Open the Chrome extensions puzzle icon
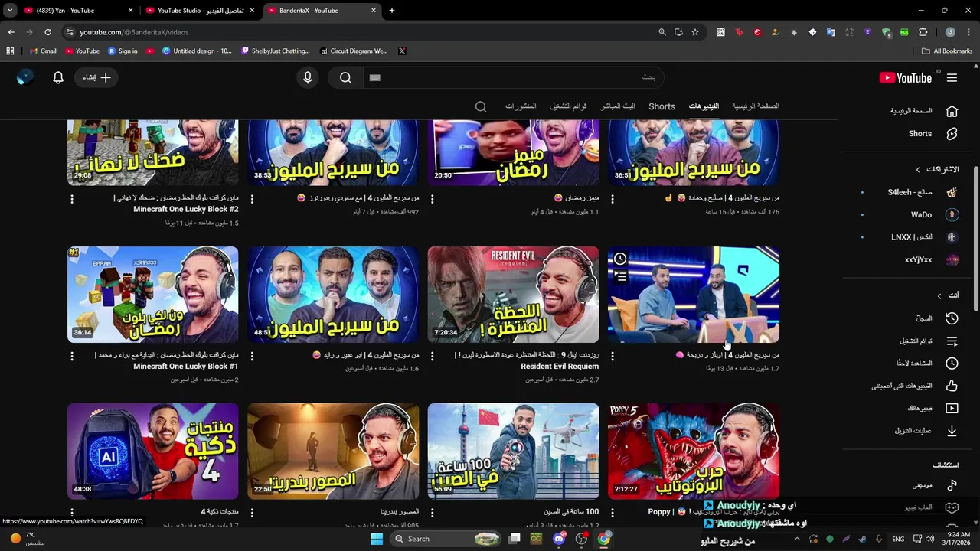Screen dimensions: 980x551 point(923,32)
